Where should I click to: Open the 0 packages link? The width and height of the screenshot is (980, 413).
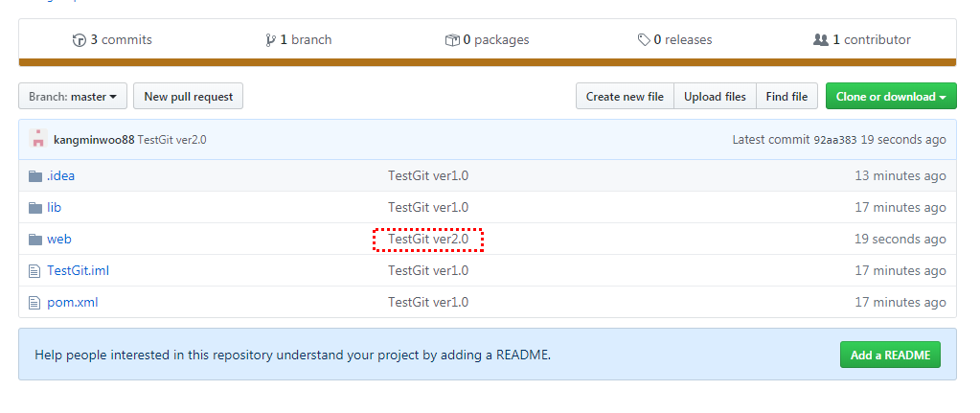(x=488, y=40)
